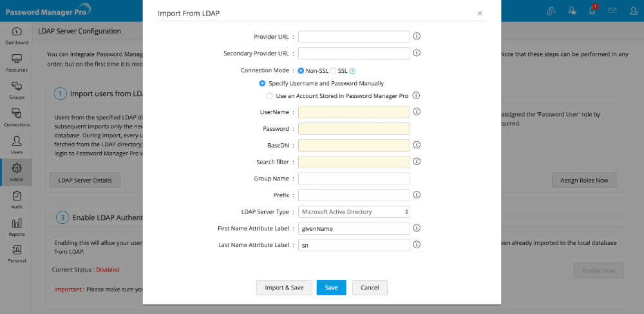Close the Import From LDAP dialog
Viewport: 644px width, 314px height.
click(x=480, y=13)
